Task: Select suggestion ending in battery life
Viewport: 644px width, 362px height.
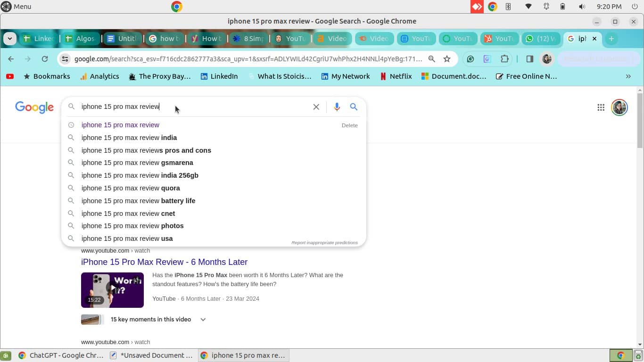Action: click(x=214, y=201)
